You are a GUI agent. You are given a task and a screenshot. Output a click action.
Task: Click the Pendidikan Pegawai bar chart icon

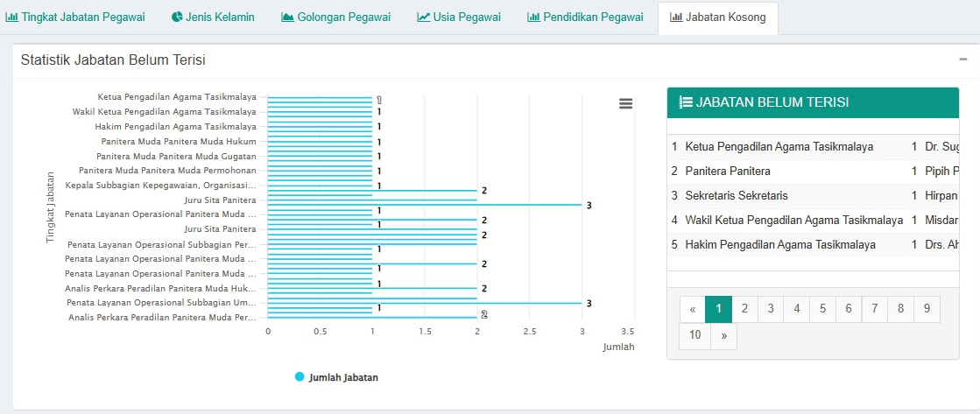(x=533, y=18)
